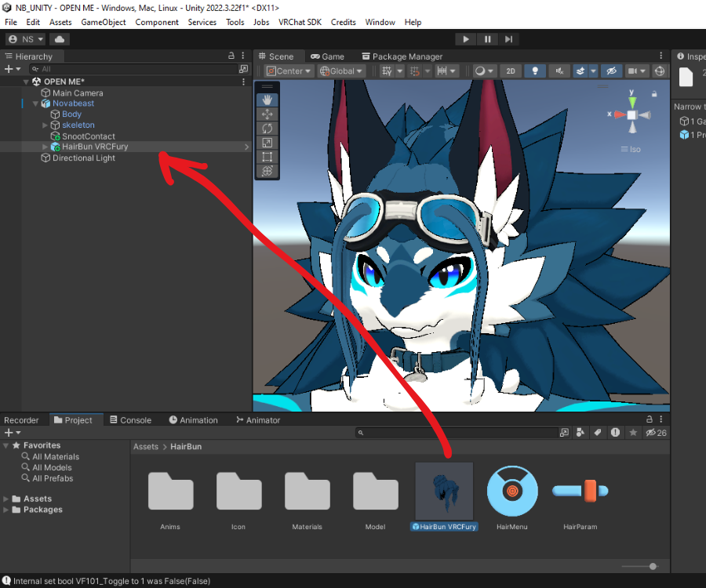The width and height of the screenshot is (706, 588).
Task: Switch to Package Manager tab
Action: 402,56
